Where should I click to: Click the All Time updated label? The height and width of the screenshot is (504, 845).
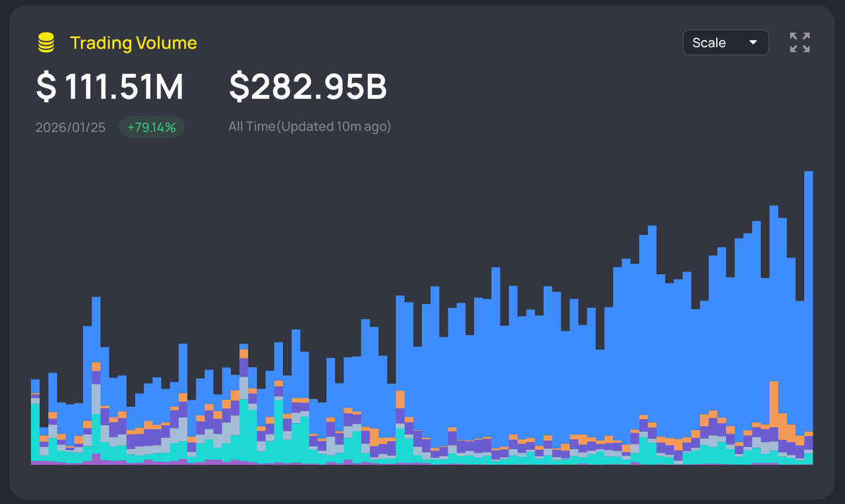click(x=309, y=127)
